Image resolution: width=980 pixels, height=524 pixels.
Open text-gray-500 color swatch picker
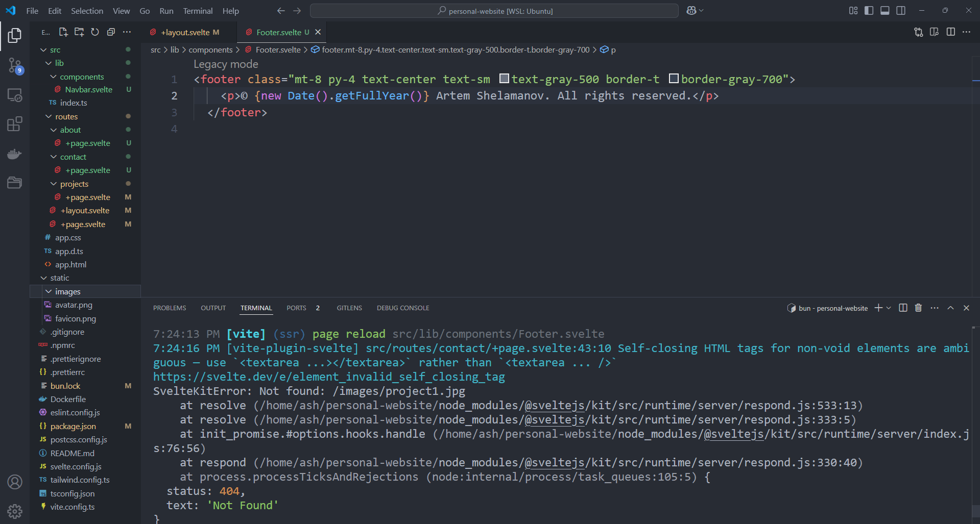pyautogui.click(x=504, y=78)
